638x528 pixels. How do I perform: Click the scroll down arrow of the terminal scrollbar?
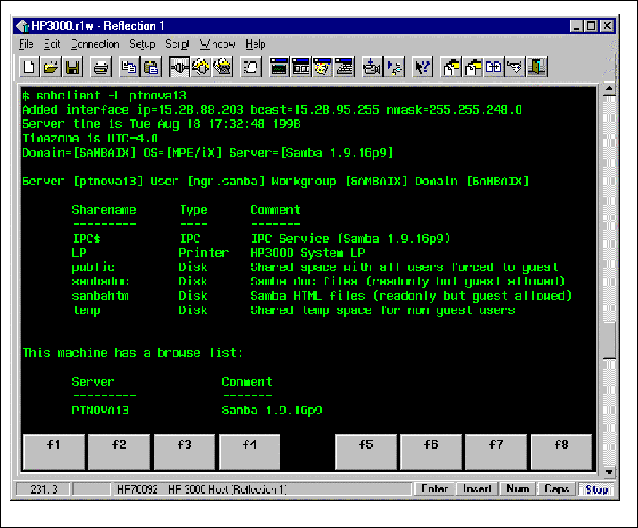[x=609, y=471]
